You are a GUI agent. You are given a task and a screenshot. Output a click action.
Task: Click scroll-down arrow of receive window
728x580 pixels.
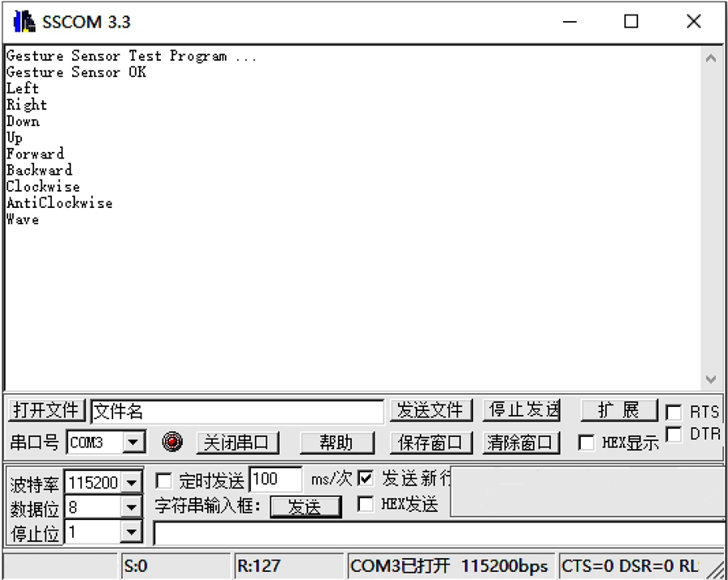click(710, 379)
